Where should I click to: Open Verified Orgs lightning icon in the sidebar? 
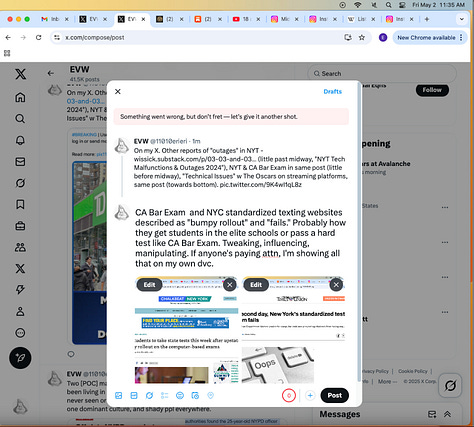pos(20,290)
